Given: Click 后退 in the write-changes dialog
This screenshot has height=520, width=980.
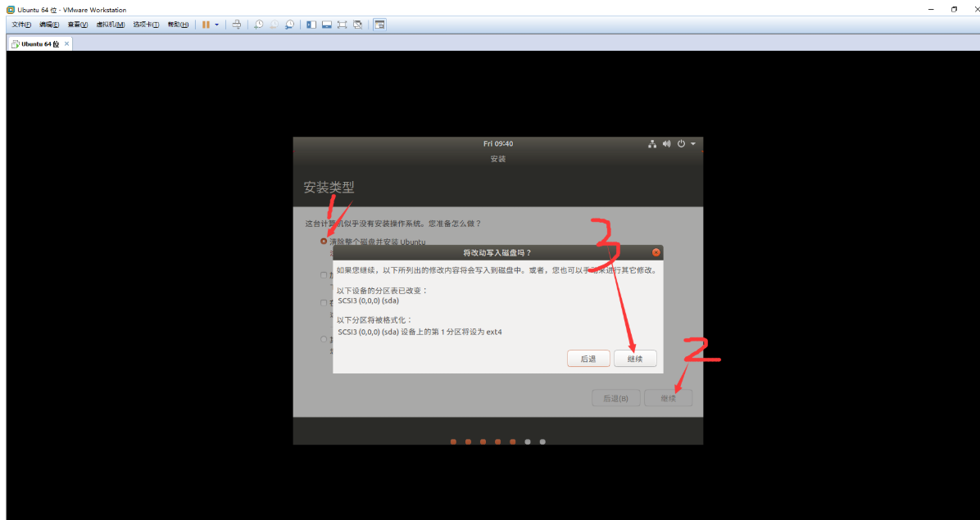Looking at the screenshot, I should [588, 359].
